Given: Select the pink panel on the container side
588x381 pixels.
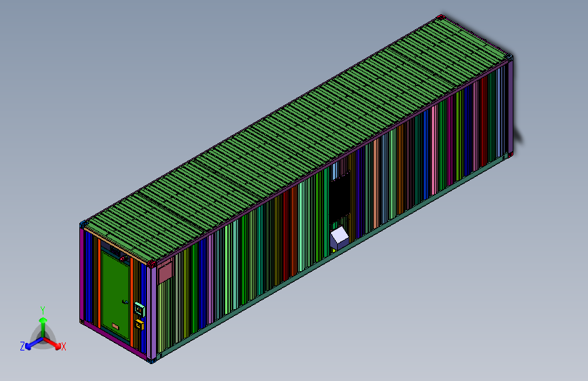Looking at the screenshot, I should coord(165,273).
